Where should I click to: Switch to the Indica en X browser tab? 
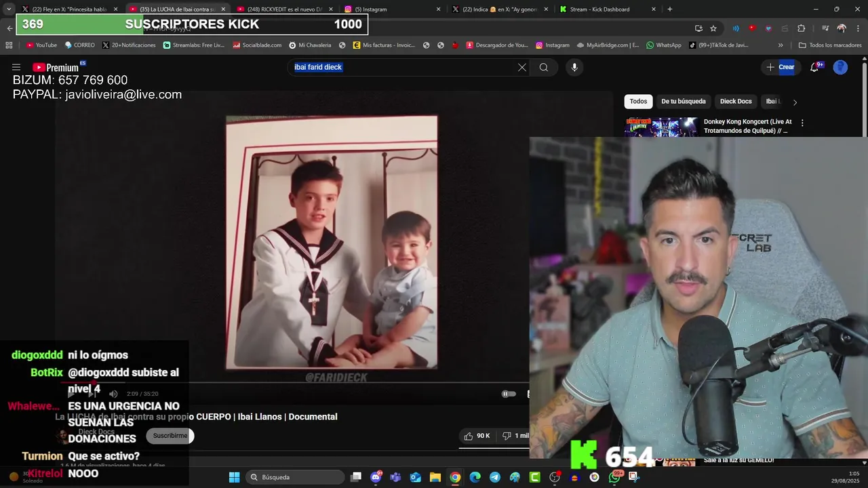(500, 9)
